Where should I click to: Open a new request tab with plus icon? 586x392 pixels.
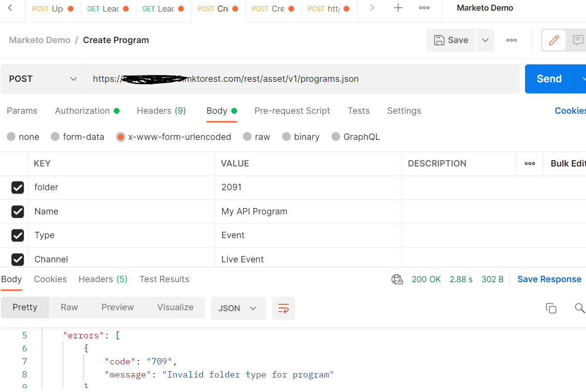coord(397,8)
